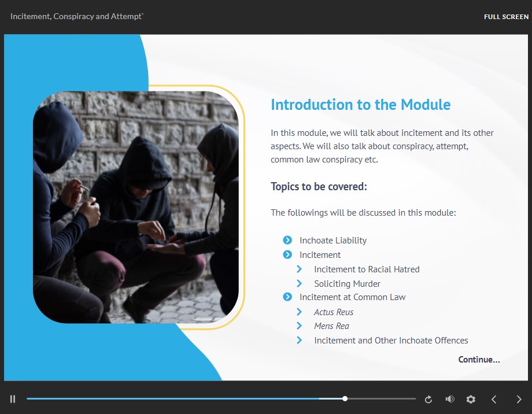Click the circle bullet icon beside the top-level Incitement item
Viewport: 532px width, 414px height.
(x=287, y=254)
